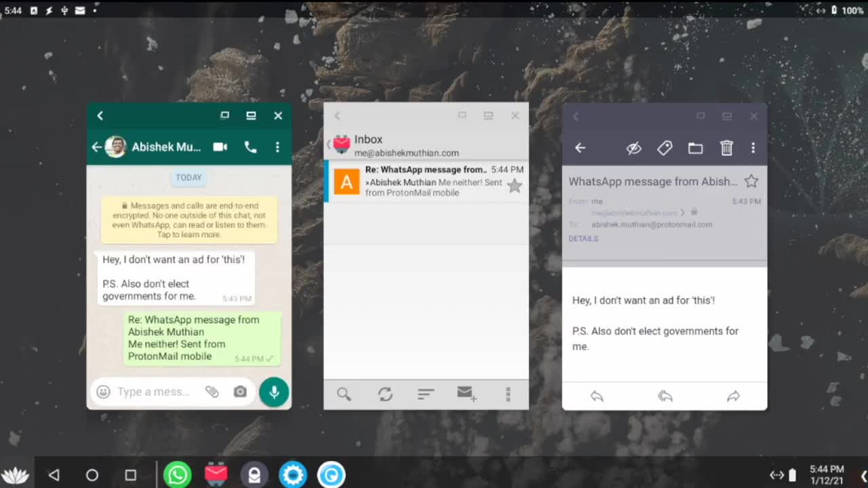
Task: Tap the 'Type a message' field
Action: [x=154, y=392]
